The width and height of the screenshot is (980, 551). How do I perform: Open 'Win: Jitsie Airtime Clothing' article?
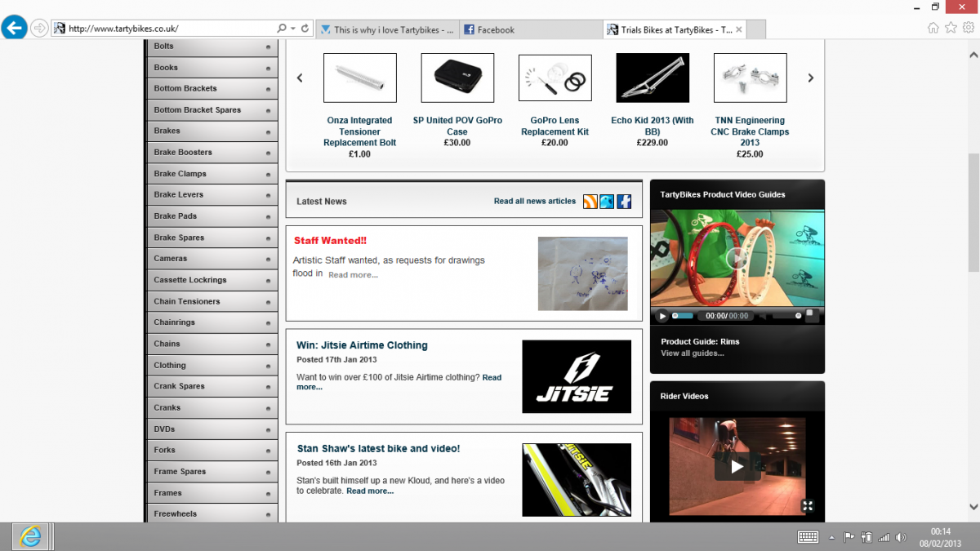click(362, 345)
